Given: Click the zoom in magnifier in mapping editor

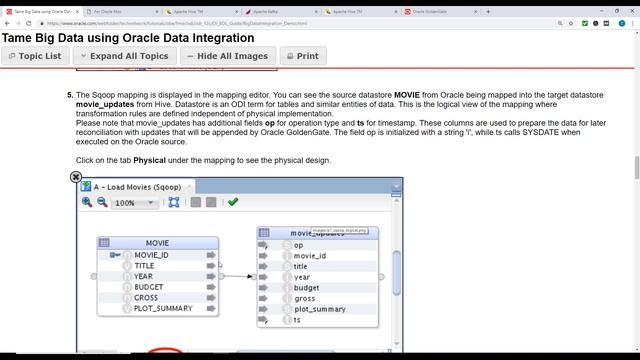Looking at the screenshot, I should pos(87,202).
